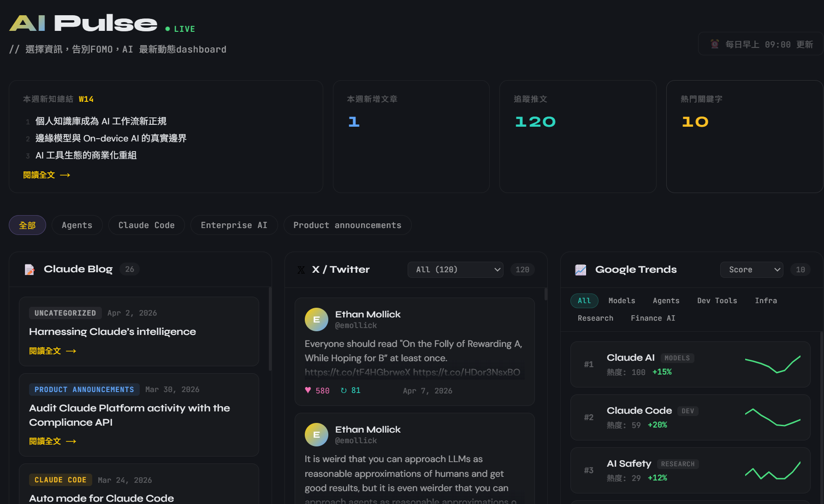
Task: Click the X / Twitter panel scrollbar
Action: tap(546, 294)
